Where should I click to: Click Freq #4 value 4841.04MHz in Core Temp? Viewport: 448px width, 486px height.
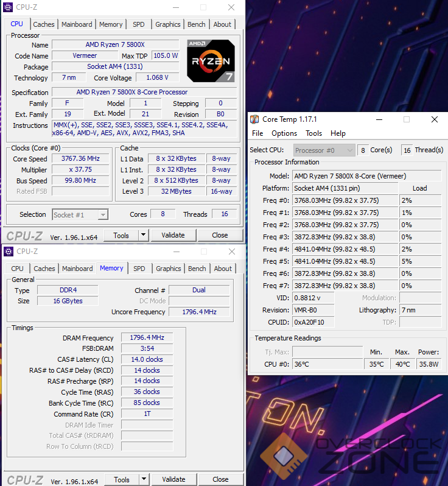click(345, 249)
